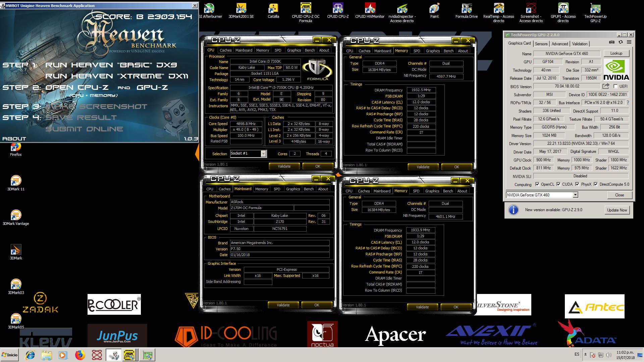644x362 pixels.
Task: Click Close button in GPU-Z
Action: tap(620, 195)
